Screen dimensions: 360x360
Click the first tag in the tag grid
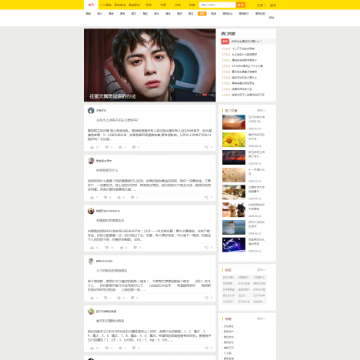[x=228, y=277]
